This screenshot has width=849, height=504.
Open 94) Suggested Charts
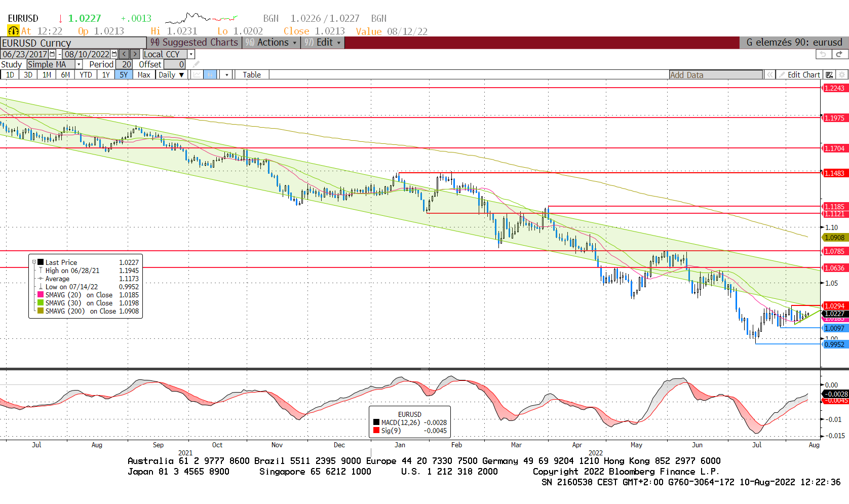[194, 43]
